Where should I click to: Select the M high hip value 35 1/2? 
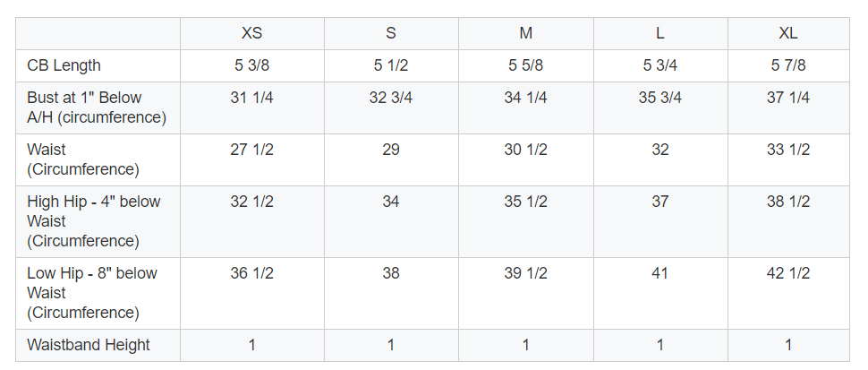[525, 202]
